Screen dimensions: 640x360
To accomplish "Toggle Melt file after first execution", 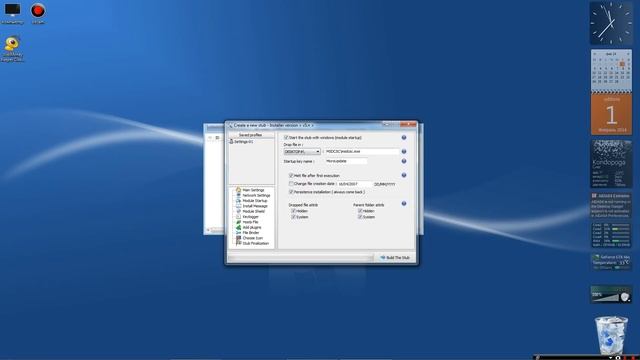I will point(291,175).
